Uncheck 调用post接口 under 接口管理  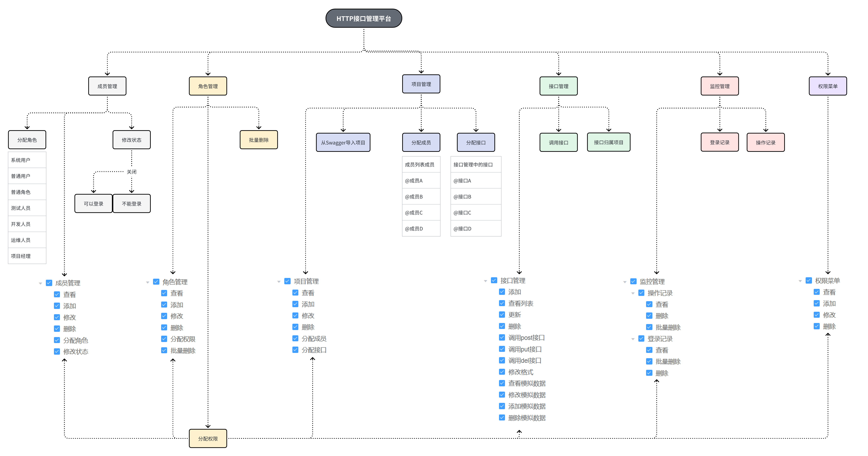pyautogui.click(x=502, y=337)
